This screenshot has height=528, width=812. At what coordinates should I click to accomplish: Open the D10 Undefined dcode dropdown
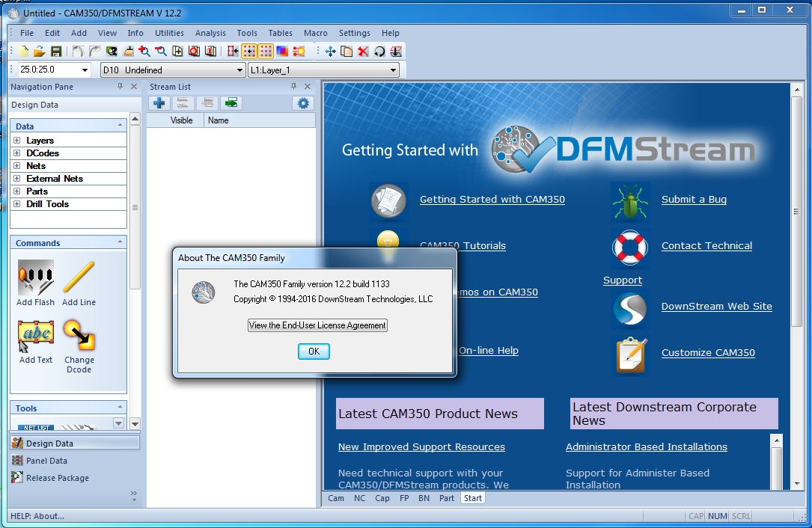click(239, 70)
